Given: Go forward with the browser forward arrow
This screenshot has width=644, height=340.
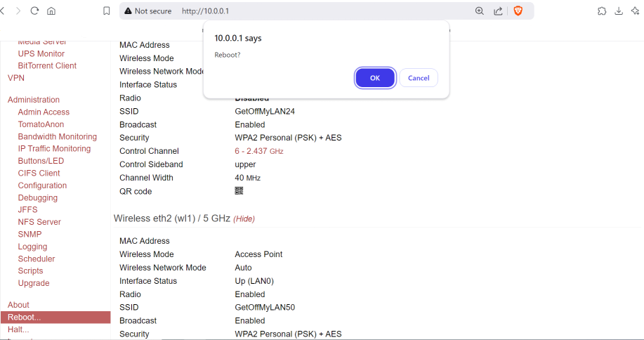Looking at the screenshot, I should [18, 11].
